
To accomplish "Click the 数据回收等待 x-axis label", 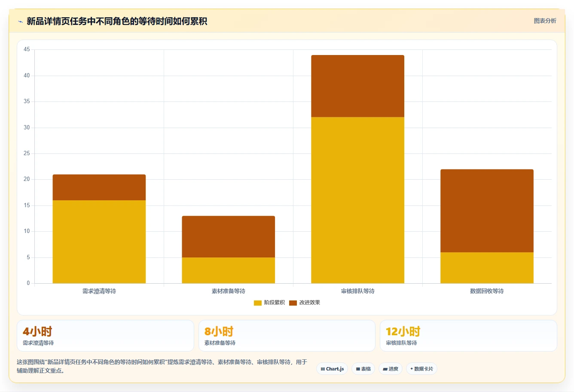I will click(x=487, y=291).
